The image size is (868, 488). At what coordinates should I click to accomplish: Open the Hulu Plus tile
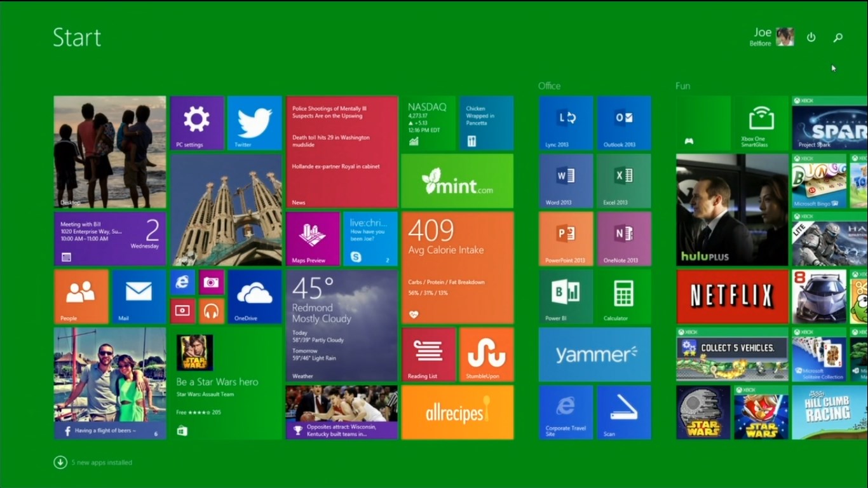click(732, 210)
